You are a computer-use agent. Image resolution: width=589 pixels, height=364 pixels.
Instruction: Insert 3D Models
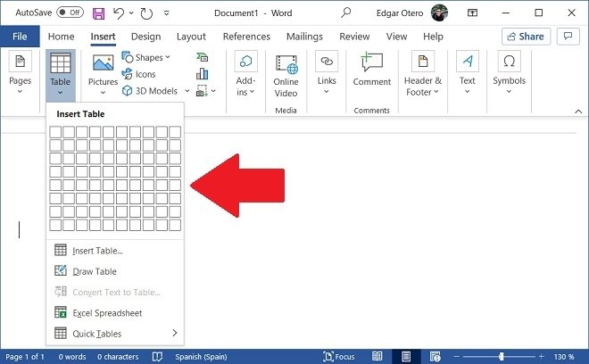pos(150,90)
